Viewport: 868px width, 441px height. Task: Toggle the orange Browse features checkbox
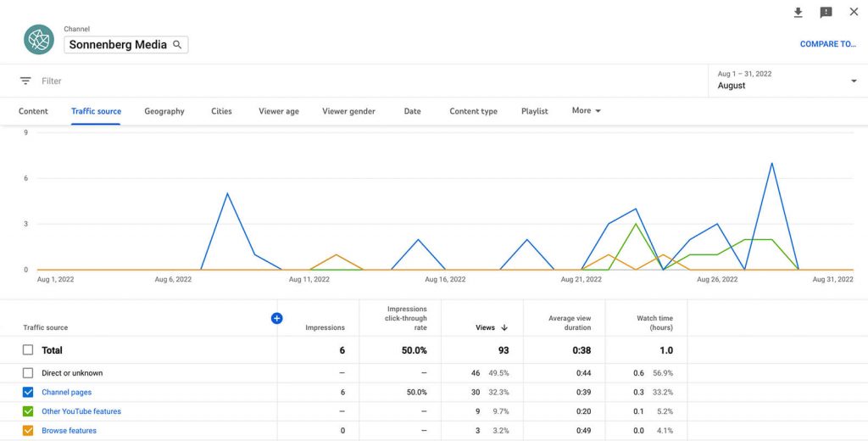[x=28, y=431]
